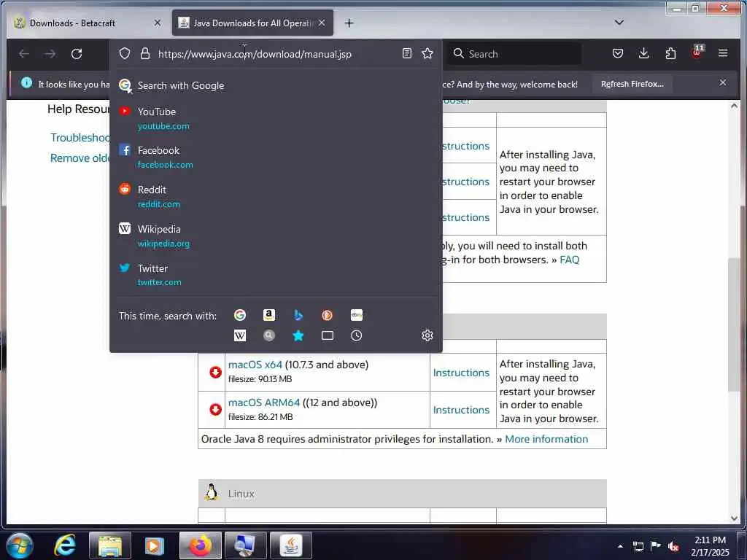Click the tracking protection shield icon
Viewport: 747px width, 560px height.
[125, 54]
